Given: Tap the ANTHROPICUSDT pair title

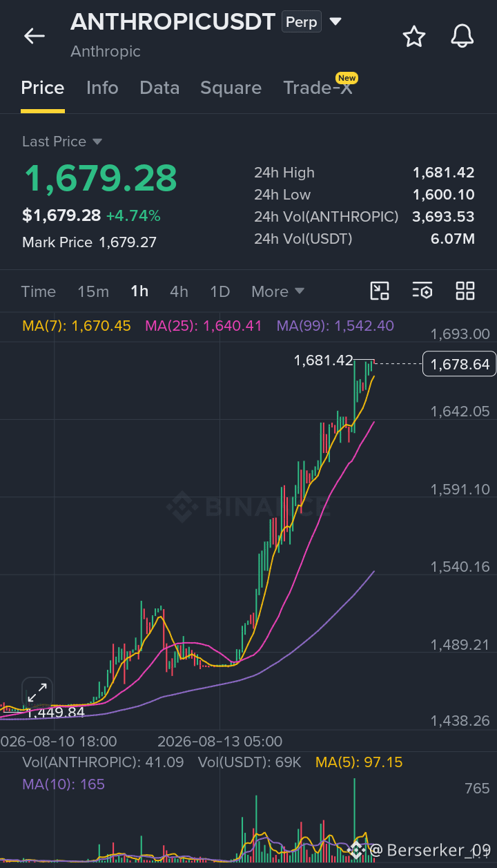Looking at the screenshot, I should [x=173, y=22].
